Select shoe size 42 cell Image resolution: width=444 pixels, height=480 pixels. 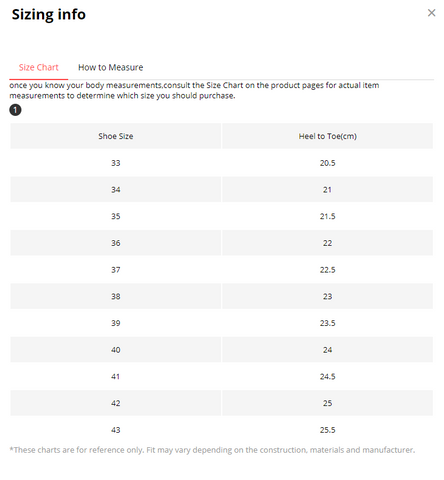coord(116,403)
